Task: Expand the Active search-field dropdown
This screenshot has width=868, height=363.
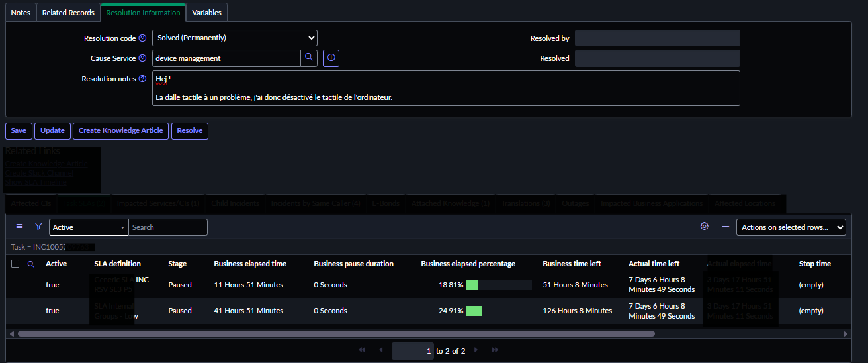Action: 88,227
